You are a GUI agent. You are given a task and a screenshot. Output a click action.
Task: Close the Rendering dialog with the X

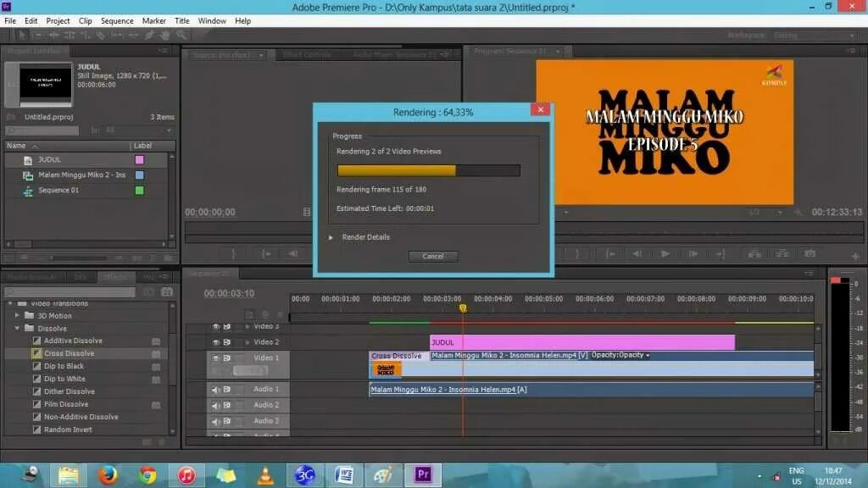[x=540, y=109]
